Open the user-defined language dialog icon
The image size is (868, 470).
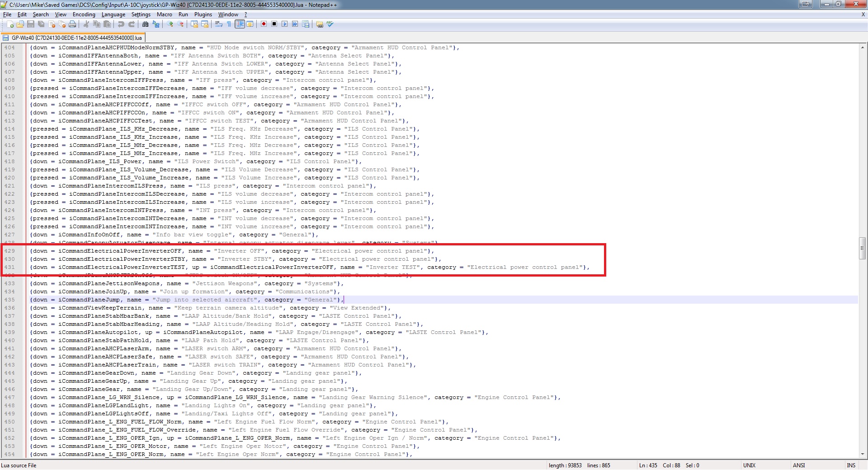click(250, 24)
